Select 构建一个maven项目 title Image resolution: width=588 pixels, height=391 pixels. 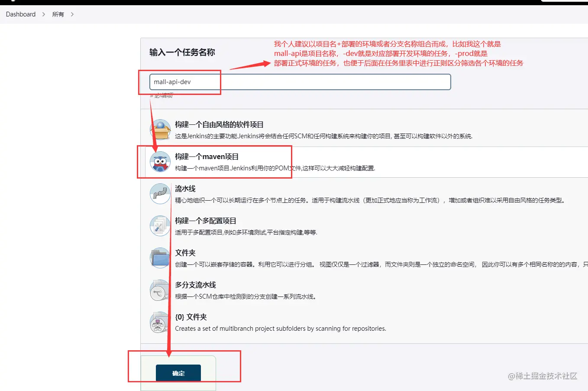tap(207, 156)
